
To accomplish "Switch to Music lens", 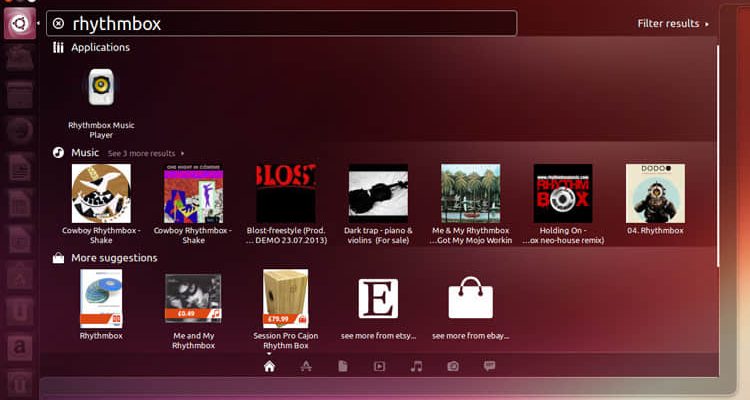I will (x=417, y=367).
